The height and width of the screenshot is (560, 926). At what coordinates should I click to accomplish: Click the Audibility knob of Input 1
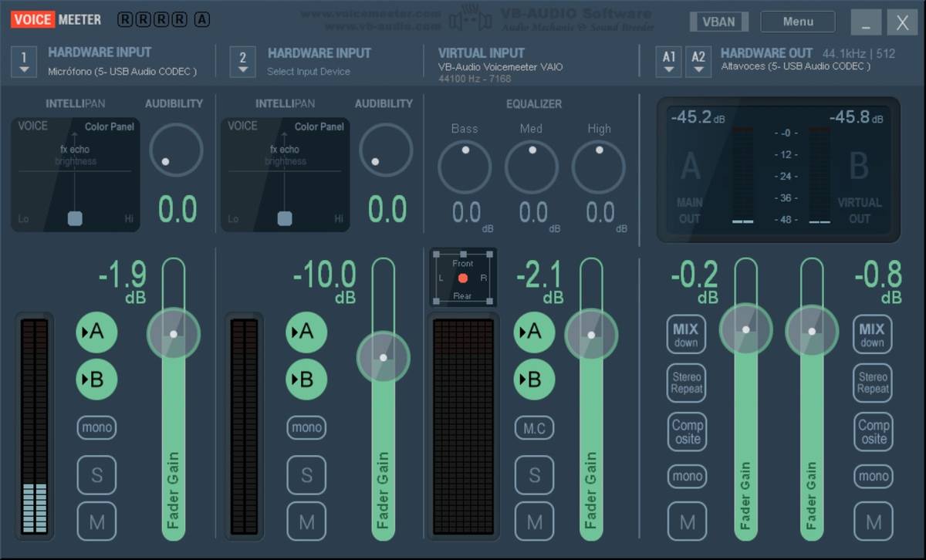(176, 150)
